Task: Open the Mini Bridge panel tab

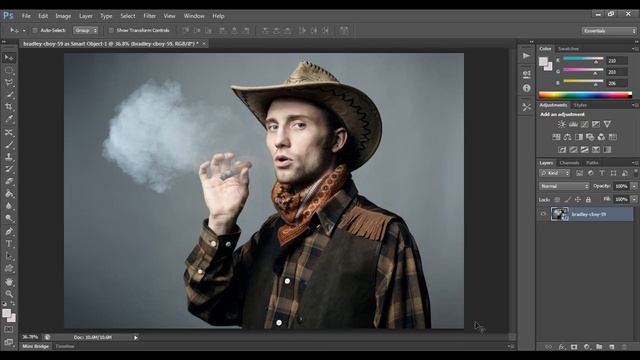Action: pos(36,346)
